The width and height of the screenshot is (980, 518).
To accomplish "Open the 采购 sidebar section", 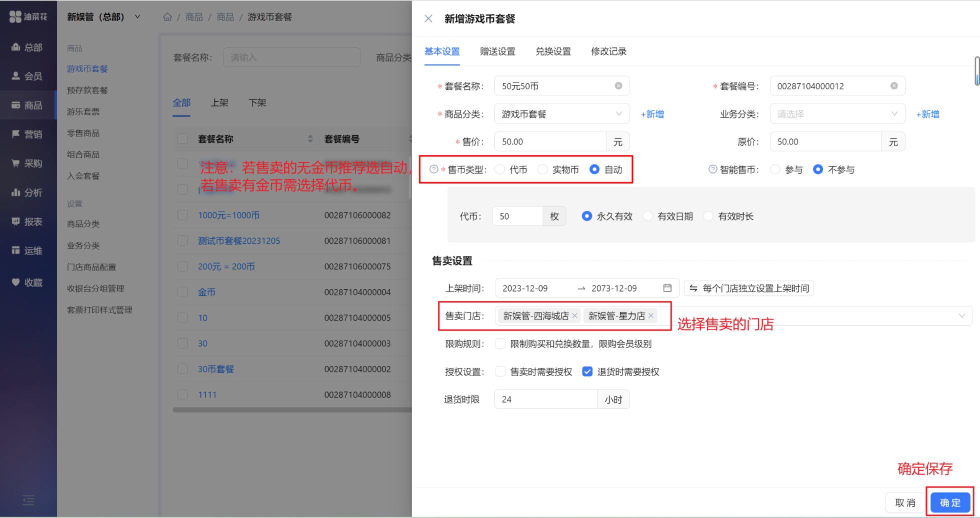I will (x=27, y=163).
